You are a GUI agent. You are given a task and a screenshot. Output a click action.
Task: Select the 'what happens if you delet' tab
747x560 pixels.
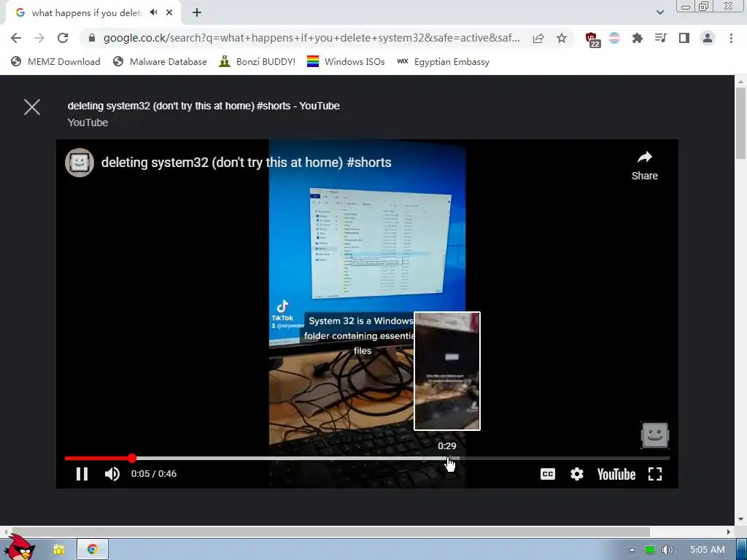pyautogui.click(x=87, y=13)
